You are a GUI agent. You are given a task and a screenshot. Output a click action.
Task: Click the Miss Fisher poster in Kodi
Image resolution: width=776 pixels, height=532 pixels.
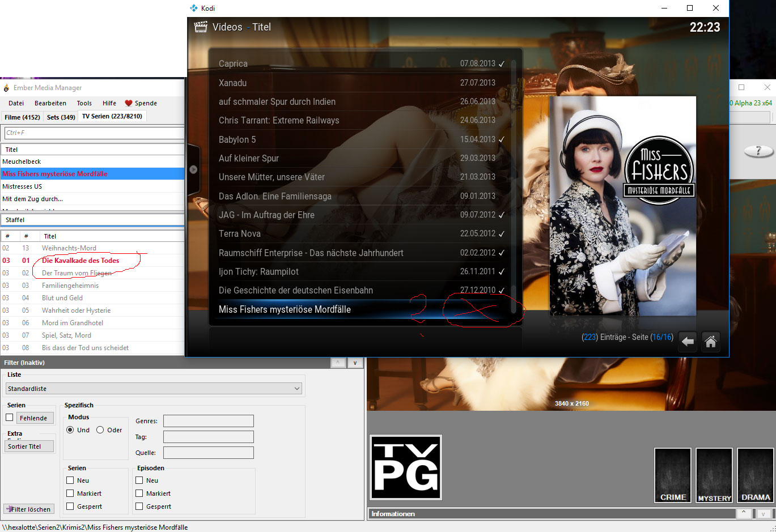coord(623,206)
